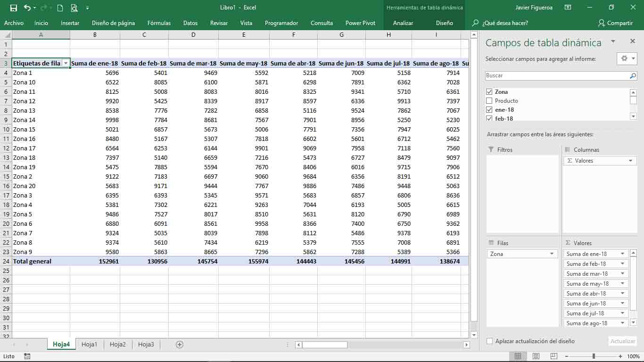Click the Undo arrow icon
This screenshot has width=644, height=362.
27,8
